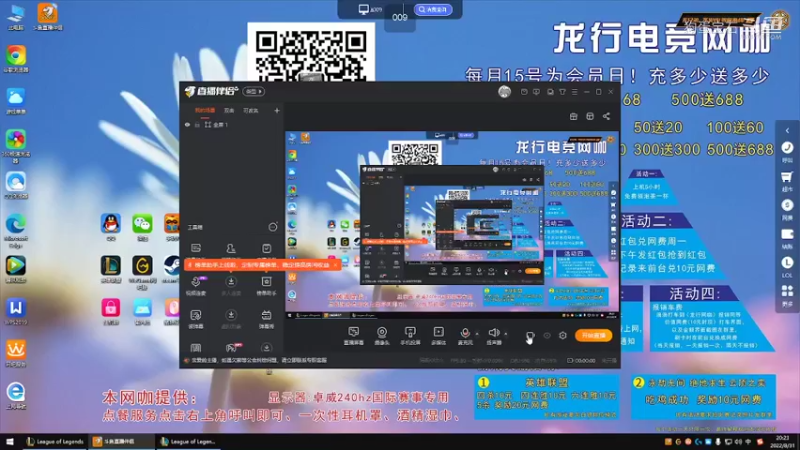Viewport: 800px width, 450px height.
Task: Open the store icon above the preview
Action: (573, 116)
